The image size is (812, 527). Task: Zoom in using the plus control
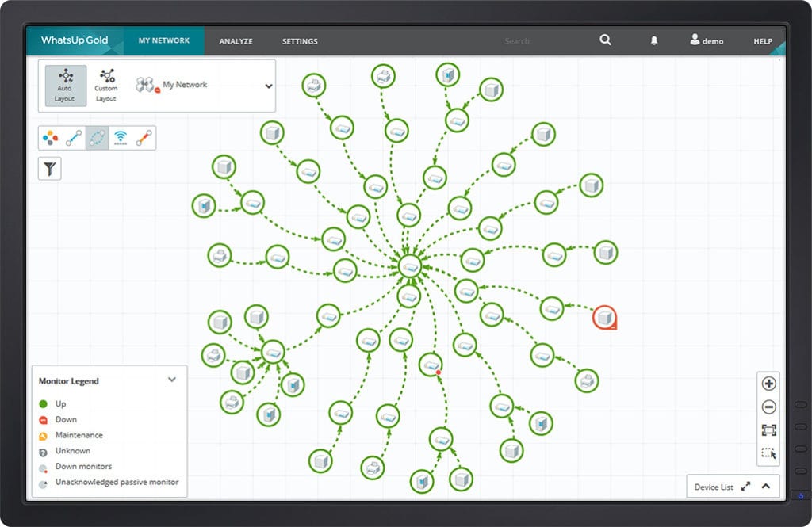pos(768,383)
